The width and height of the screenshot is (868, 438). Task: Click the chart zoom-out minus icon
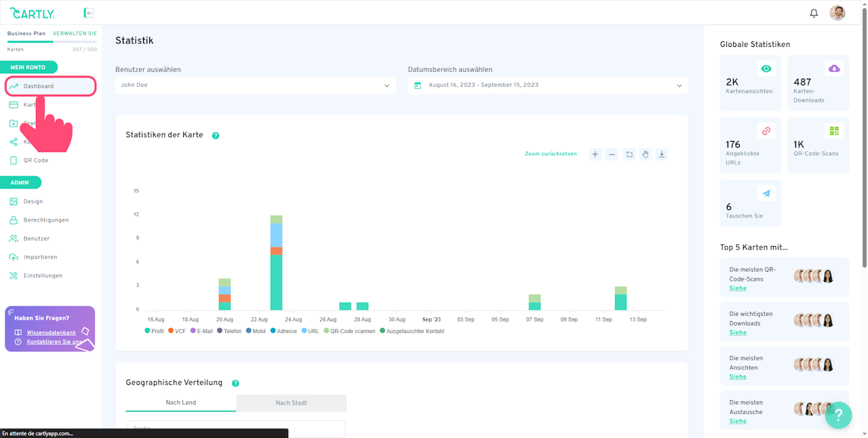(x=612, y=155)
